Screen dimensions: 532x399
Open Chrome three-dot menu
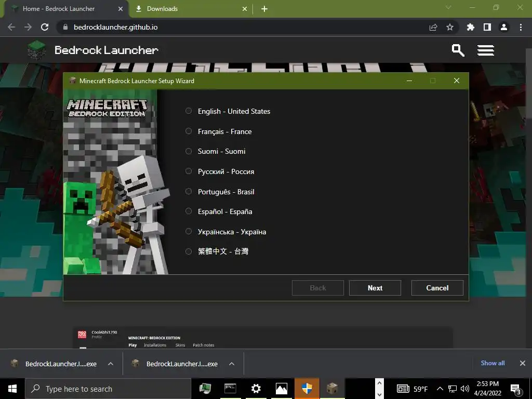coord(521,27)
